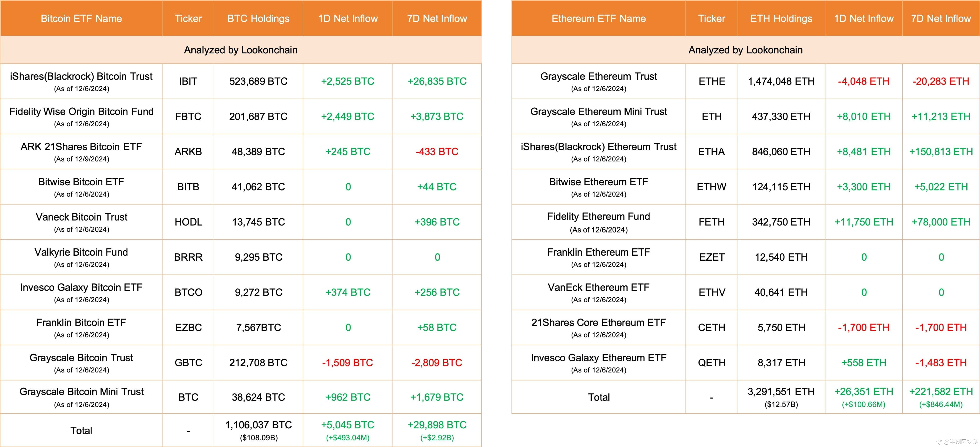
Task: Click the 523,689 BTC holdings value
Action: point(258,81)
